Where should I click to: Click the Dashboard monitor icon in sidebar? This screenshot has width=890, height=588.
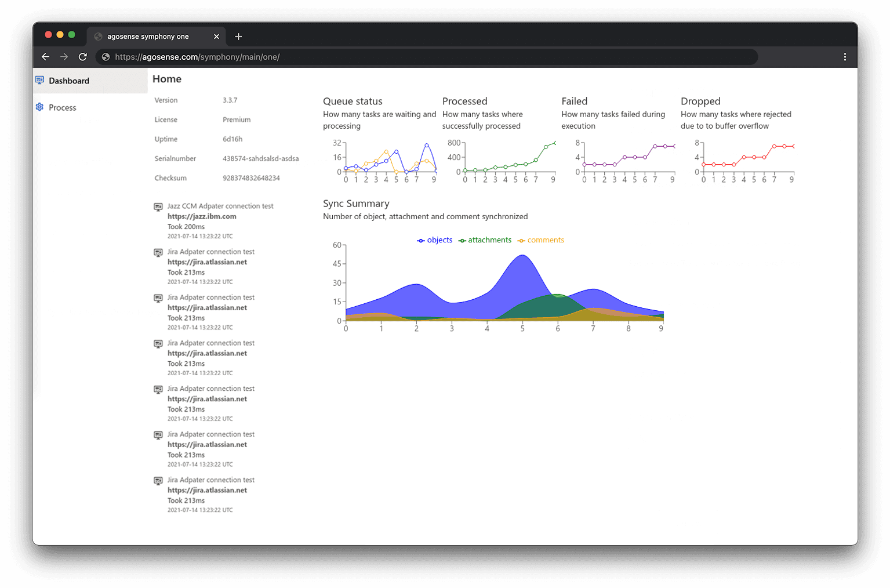pos(39,80)
